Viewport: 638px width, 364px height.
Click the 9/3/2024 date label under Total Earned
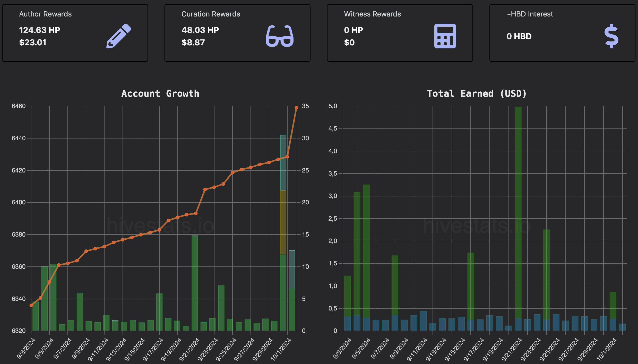tap(342, 349)
